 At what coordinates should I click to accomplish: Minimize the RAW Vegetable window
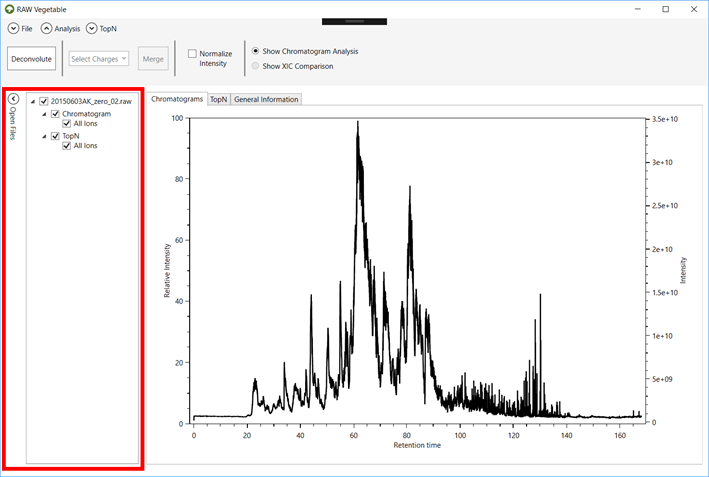638,9
